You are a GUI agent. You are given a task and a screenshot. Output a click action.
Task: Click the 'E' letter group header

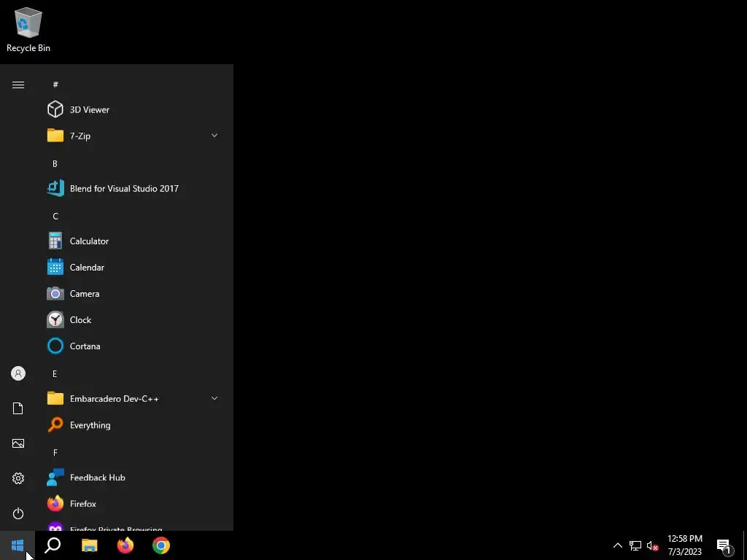[x=55, y=374]
